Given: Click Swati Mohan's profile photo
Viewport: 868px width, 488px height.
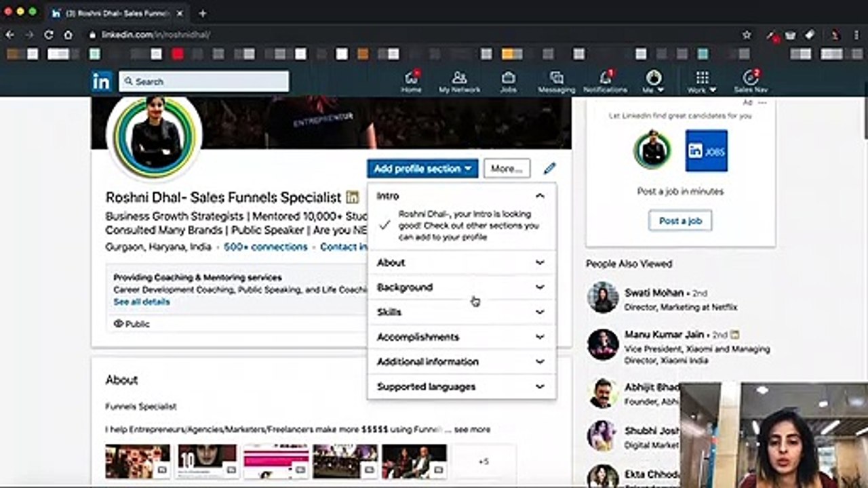Looking at the screenshot, I should [x=603, y=298].
